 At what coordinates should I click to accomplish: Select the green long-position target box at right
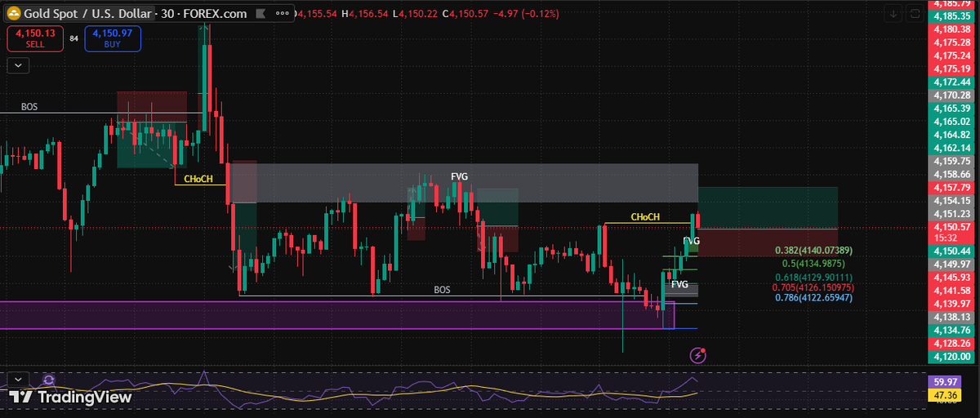coord(768,207)
